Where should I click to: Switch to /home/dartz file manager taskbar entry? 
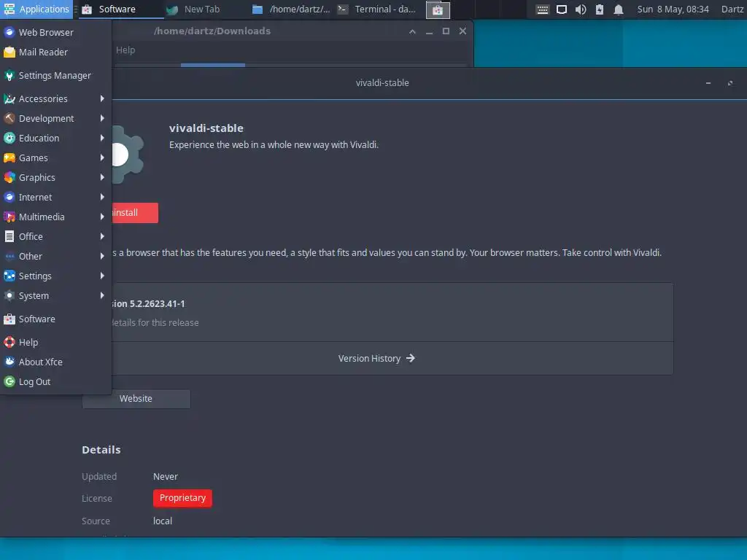coord(291,9)
